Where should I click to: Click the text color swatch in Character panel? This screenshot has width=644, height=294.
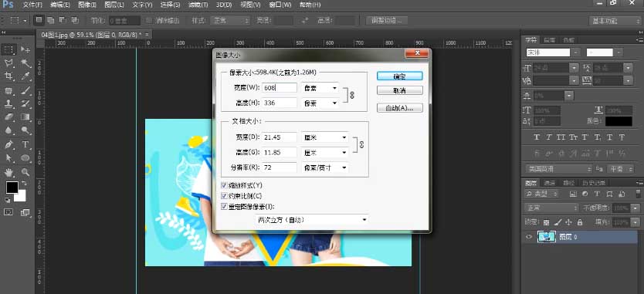(x=619, y=121)
